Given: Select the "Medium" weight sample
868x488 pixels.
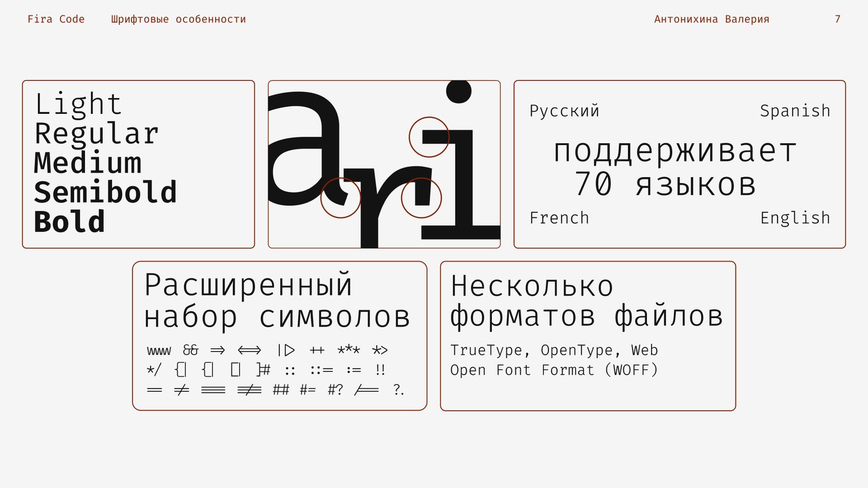Looking at the screenshot, I should (x=88, y=163).
